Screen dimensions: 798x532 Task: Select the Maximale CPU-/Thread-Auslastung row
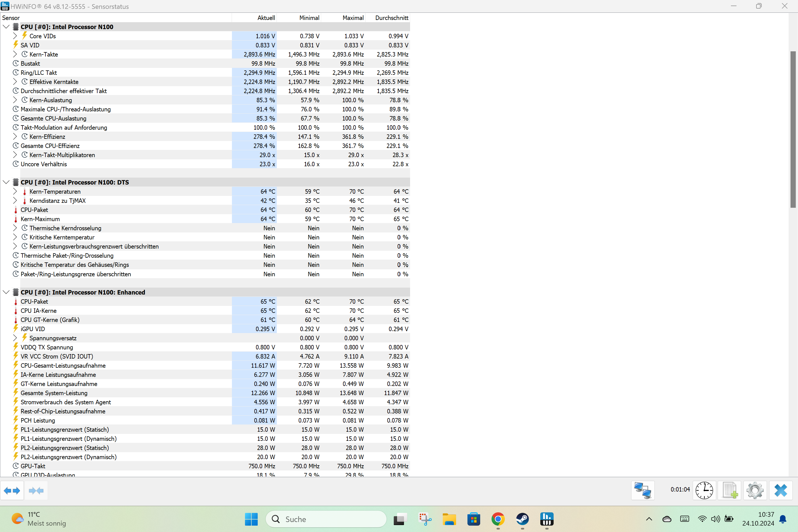coord(205,109)
